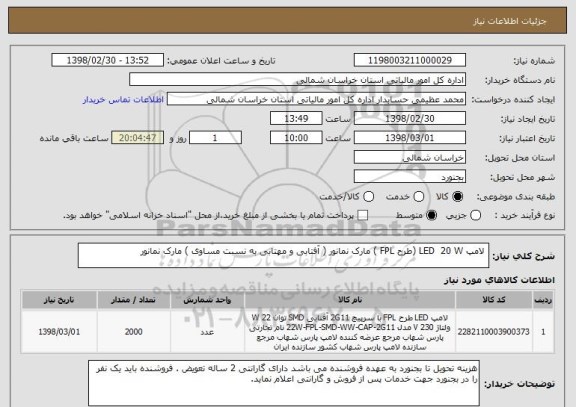Click the اطلاعات کالاهای مورد نیاز section heading

[x=499, y=280]
